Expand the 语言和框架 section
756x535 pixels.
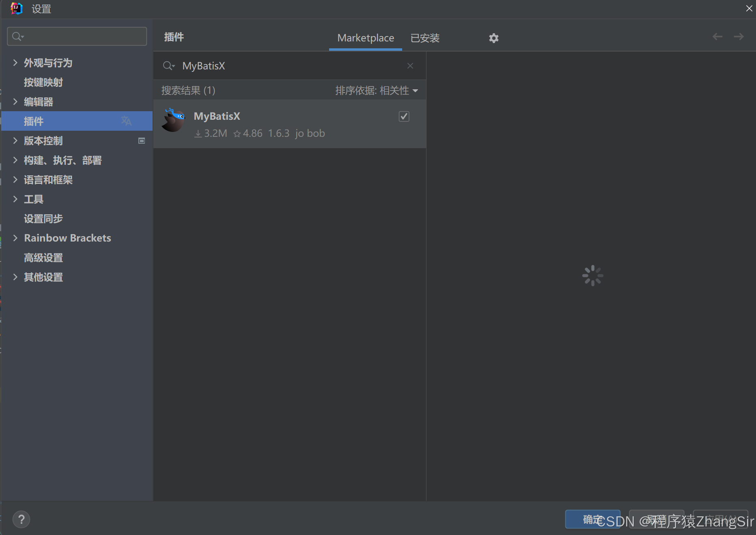pyautogui.click(x=15, y=179)
